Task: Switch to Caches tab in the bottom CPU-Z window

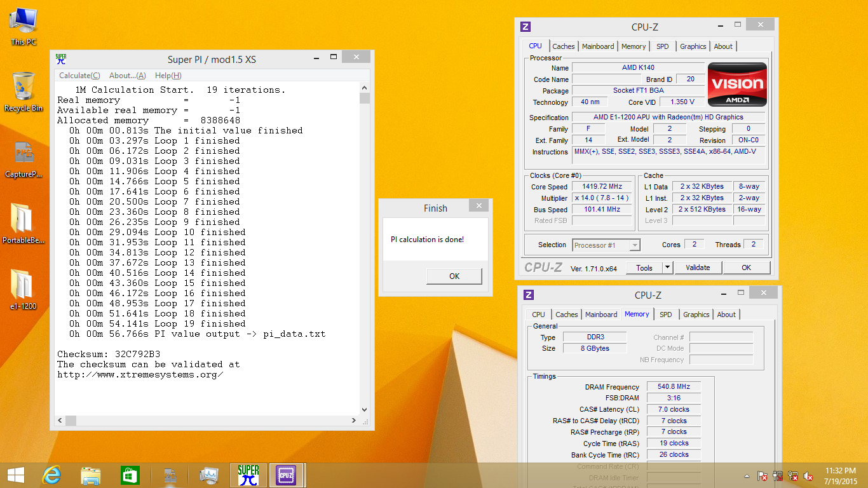Action: click(567, 315)
